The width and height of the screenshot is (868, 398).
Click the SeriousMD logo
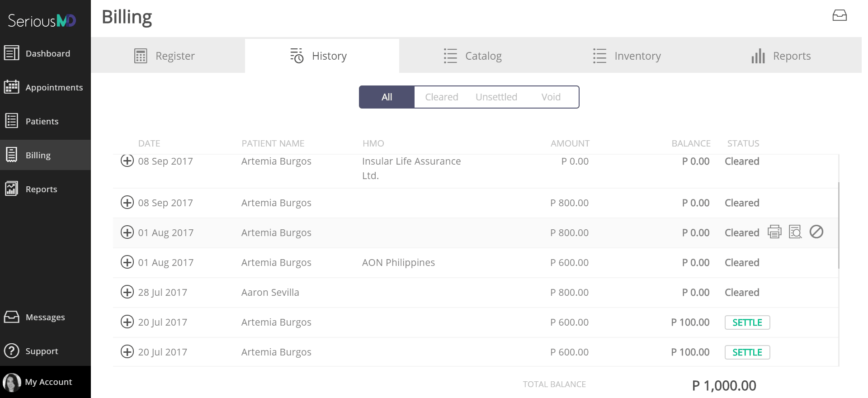[x=42, y=20]
